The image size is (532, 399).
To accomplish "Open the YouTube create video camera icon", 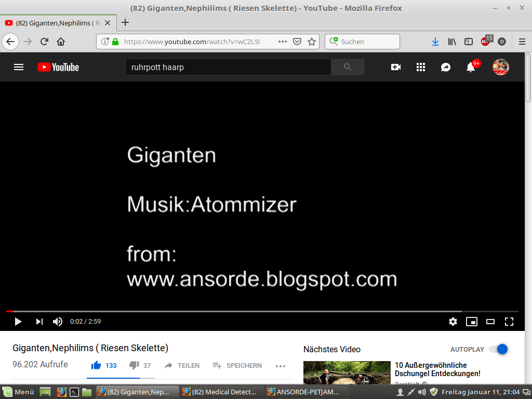I will (395, 67).
